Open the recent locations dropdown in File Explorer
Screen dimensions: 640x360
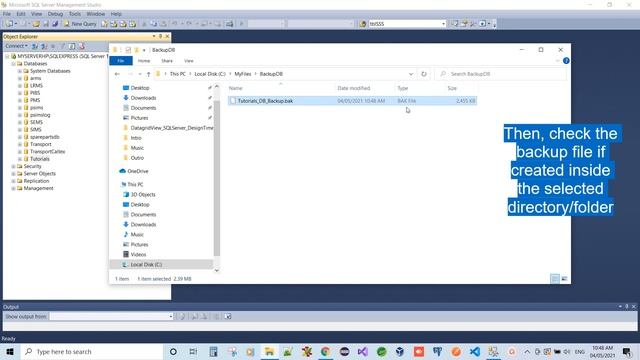(x=140, y=74)
